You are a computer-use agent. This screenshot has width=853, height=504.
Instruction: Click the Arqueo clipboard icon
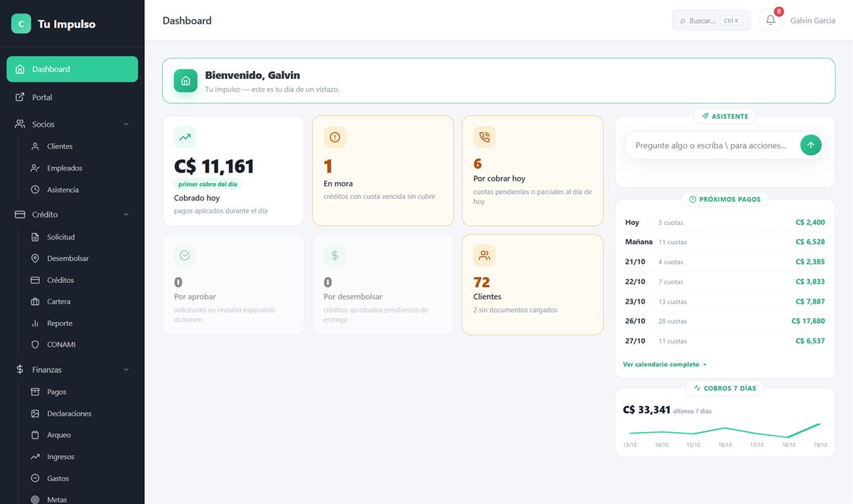35,435
